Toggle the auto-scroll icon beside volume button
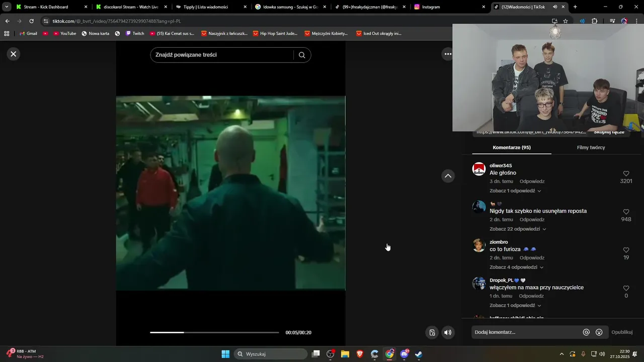This screenshot has width=644, height=362. pos(432,332)
